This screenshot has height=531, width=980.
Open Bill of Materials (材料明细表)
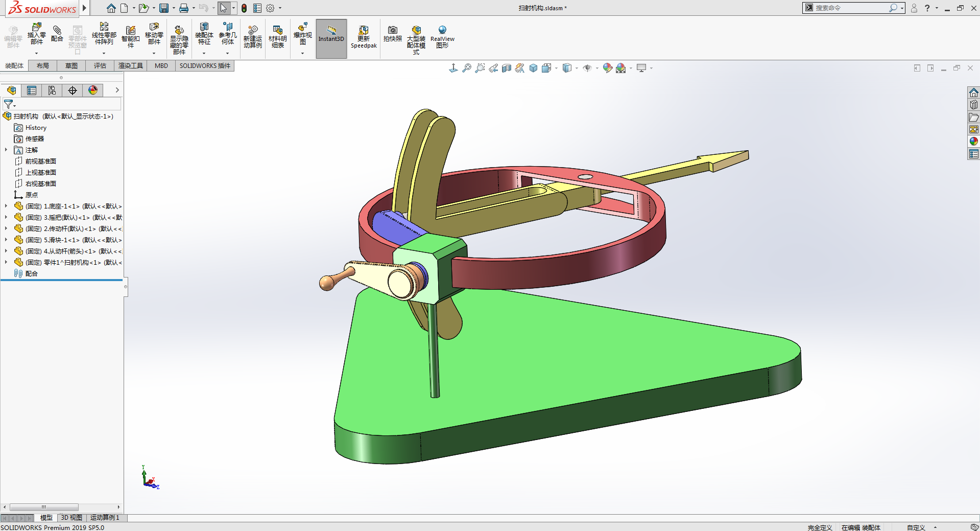pos(277,37)
